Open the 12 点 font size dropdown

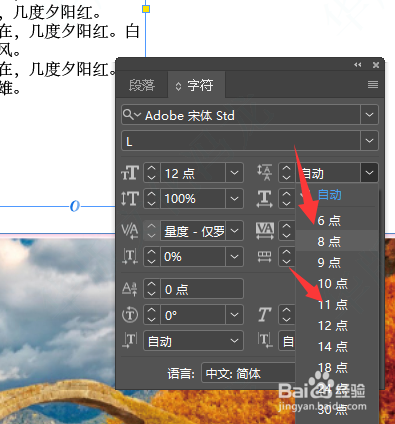coord(234,173)
